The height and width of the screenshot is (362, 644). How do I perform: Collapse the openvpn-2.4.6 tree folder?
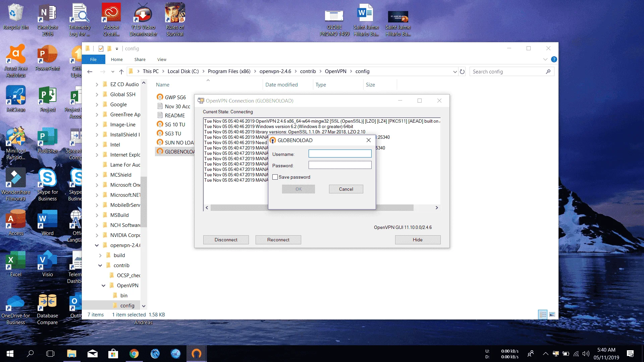[97, 245]
